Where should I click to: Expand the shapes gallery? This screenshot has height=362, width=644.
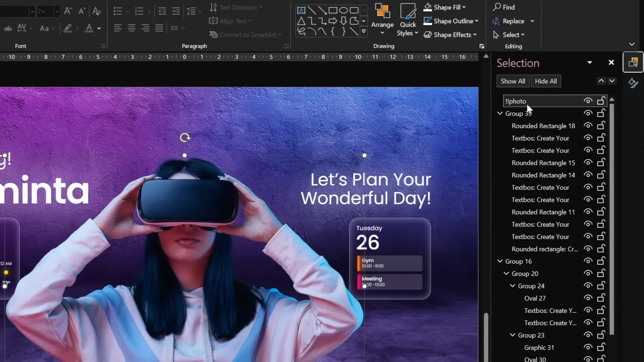364,32
